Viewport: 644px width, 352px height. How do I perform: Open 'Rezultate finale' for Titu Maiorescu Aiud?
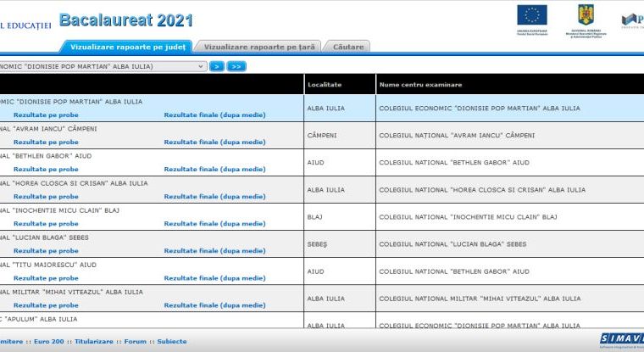coord(214,278)
